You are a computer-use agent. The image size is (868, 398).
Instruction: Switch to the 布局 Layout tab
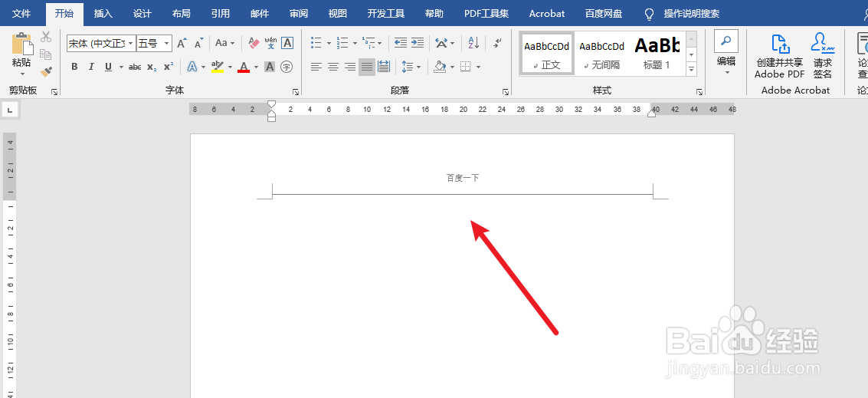click(181, 13)
